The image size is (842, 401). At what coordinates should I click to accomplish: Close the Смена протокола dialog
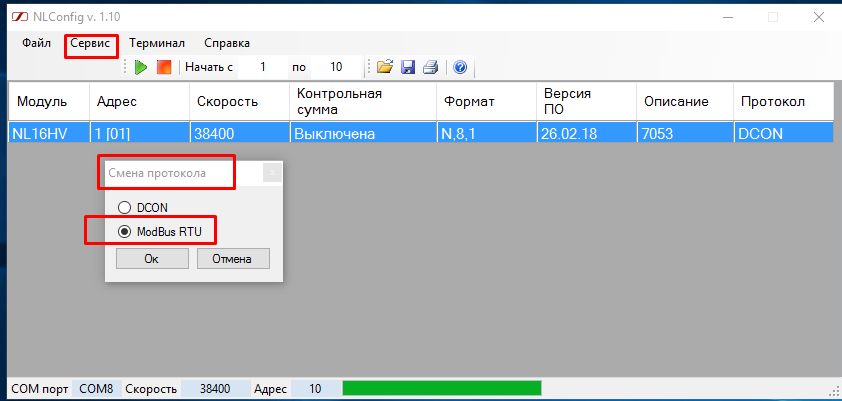point(272,173)
